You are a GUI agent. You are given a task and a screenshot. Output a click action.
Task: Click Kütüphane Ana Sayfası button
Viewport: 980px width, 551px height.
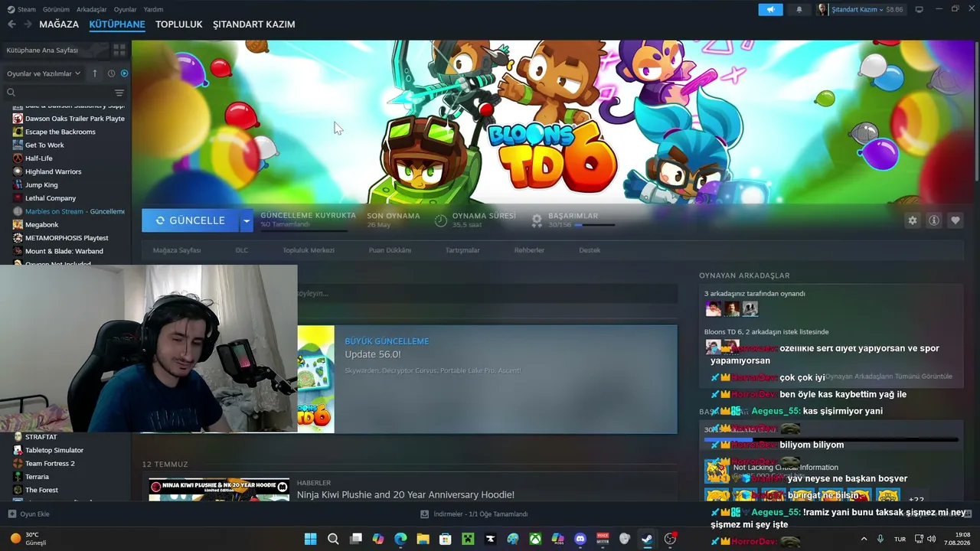55,50
